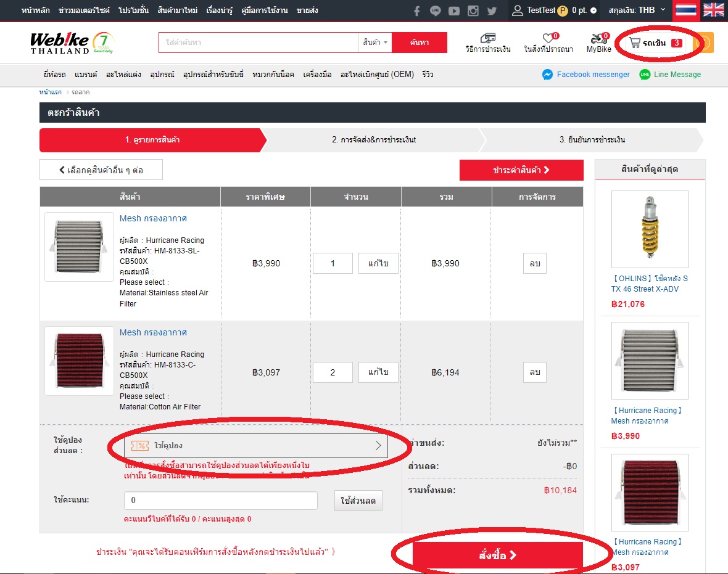Click the red search button

click(x=420, y=42)
